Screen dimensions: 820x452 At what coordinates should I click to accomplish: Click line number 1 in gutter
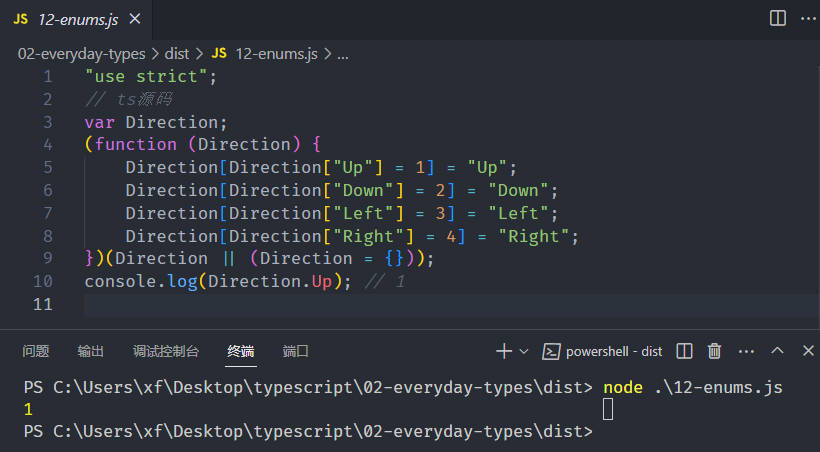point(48,76)
